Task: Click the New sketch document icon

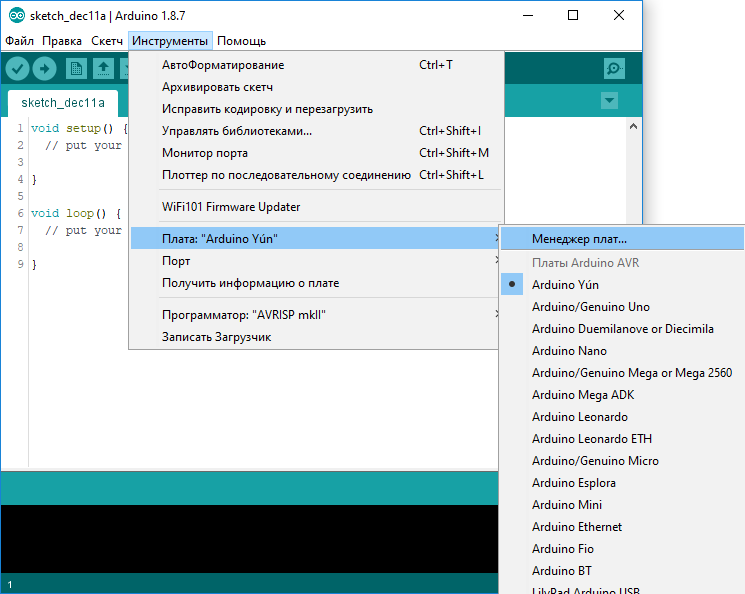Action: (76, 69)
